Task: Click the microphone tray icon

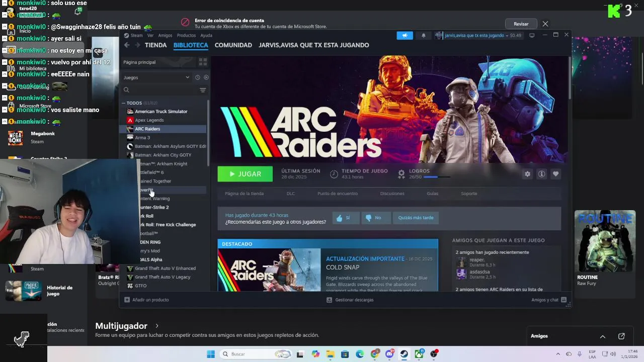Action: click(580, 354)
